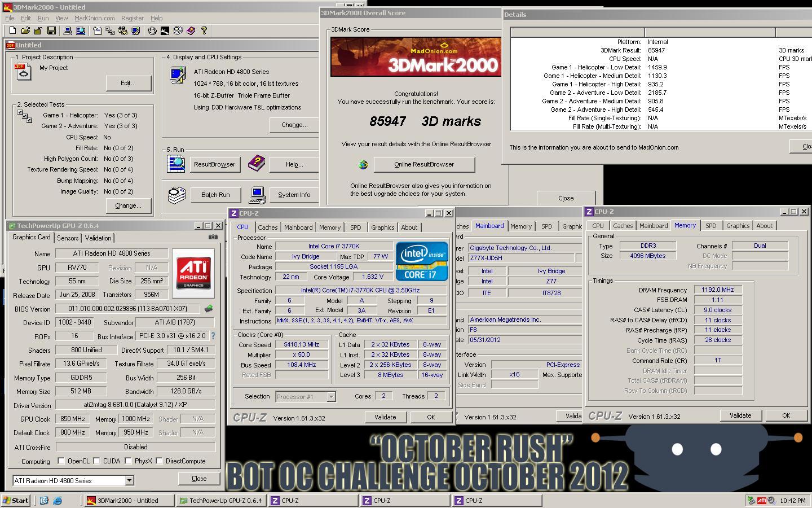The height and width of the screenshot is (508, 812).
Task: Select the TechPowerUp GPU-Z taskbar button
Action: 222,500
